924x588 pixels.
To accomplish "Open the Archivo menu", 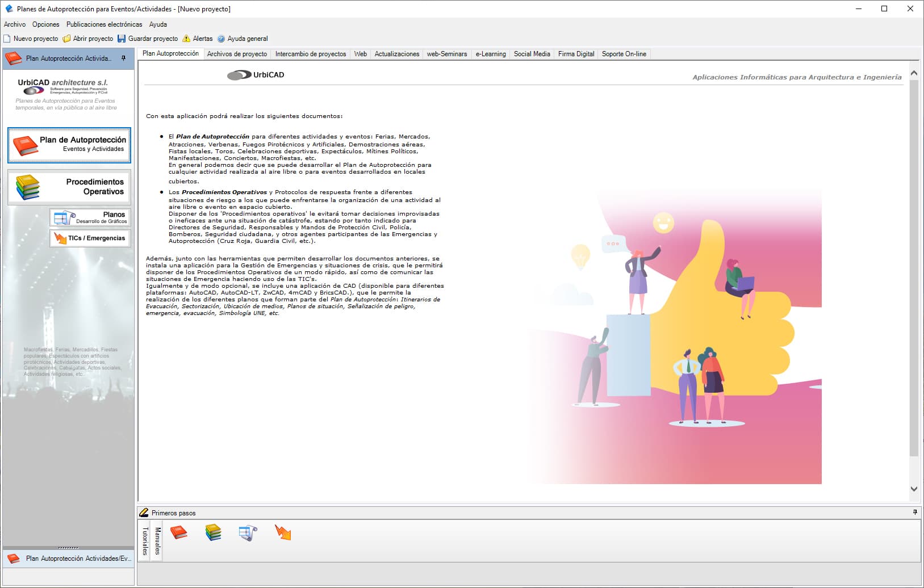I will pos(15,24).
